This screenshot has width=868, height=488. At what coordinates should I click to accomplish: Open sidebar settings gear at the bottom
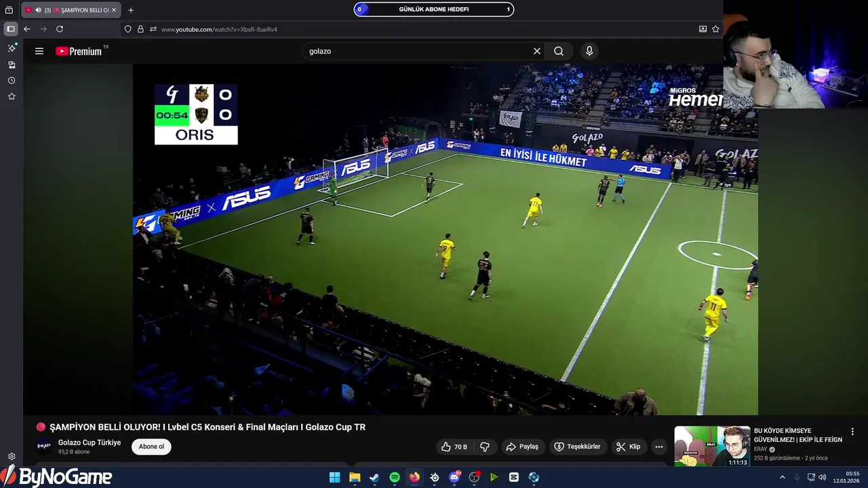coord(12,456)
